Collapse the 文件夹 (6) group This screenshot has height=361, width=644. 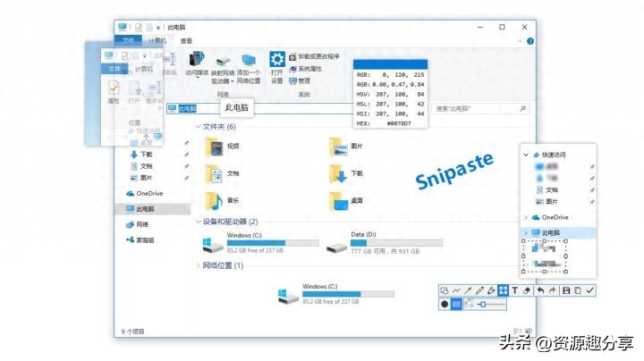click(x=198, y=127)
